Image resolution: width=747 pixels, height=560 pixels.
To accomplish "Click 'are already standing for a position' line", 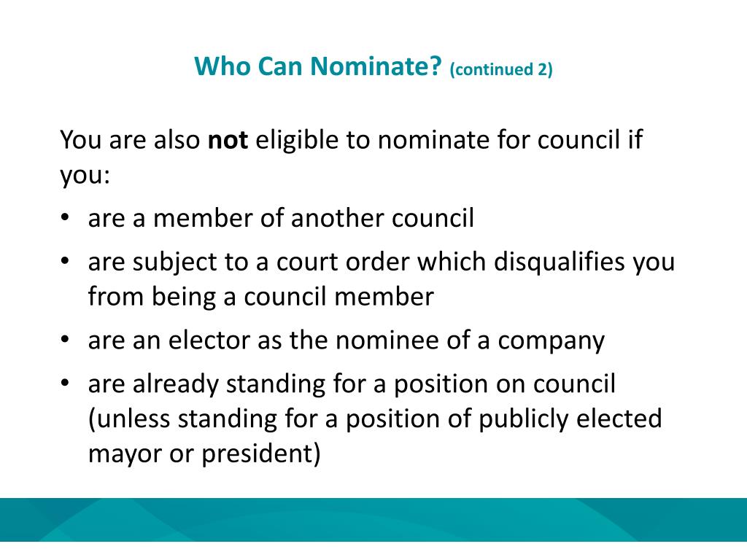I will (x=352, y=384).
